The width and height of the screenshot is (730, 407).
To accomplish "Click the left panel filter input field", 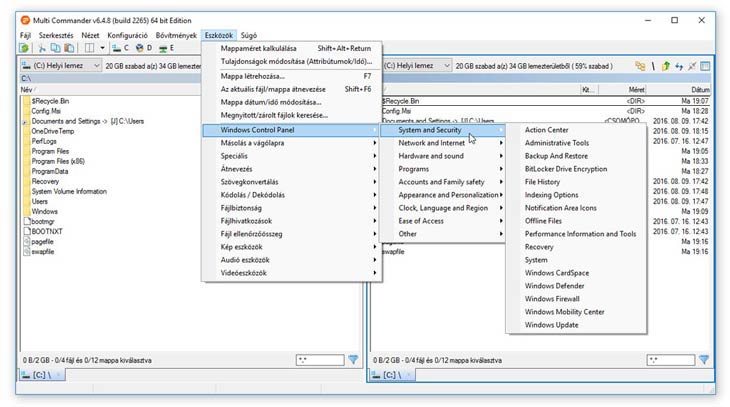I will point(318,359).
